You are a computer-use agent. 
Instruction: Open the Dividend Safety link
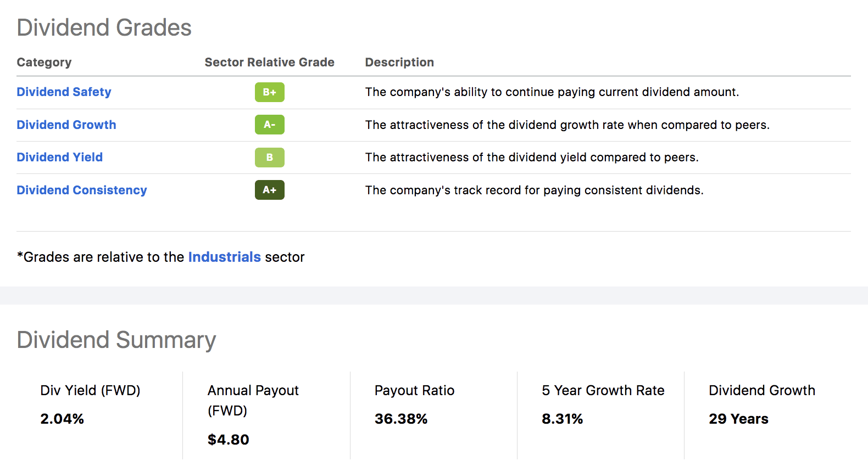(x=64, y=92)
